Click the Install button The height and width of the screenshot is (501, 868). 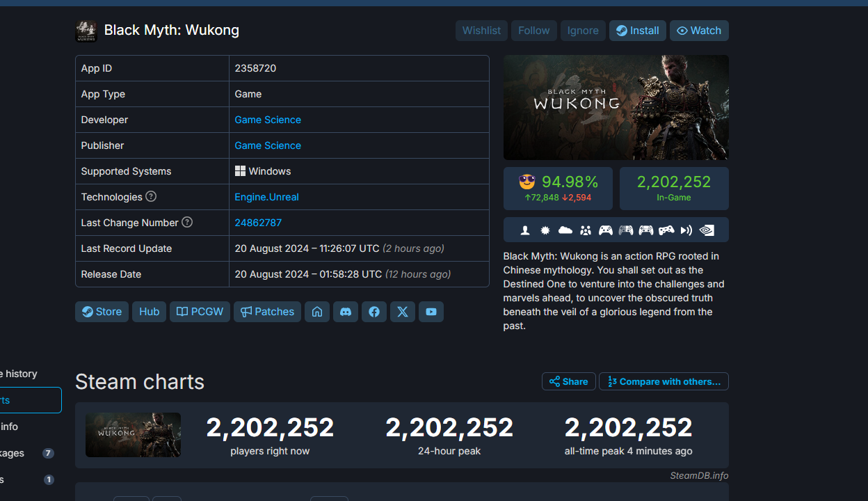tap(638, 31)
